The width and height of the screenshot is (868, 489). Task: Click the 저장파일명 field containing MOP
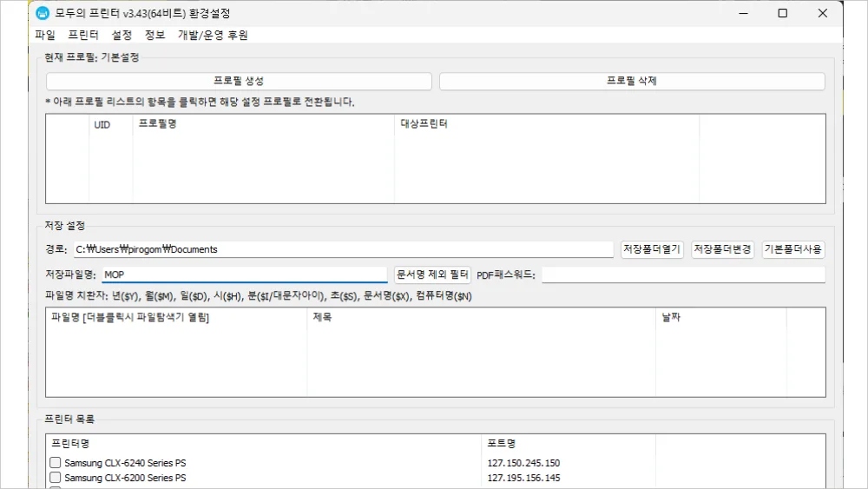pyautogui.click(x=244, y=274)
